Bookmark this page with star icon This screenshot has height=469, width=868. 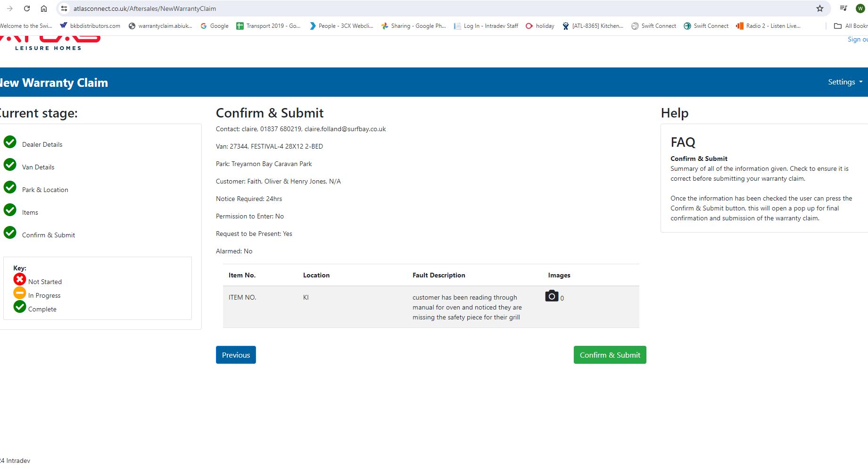click(x=820, y=8)
